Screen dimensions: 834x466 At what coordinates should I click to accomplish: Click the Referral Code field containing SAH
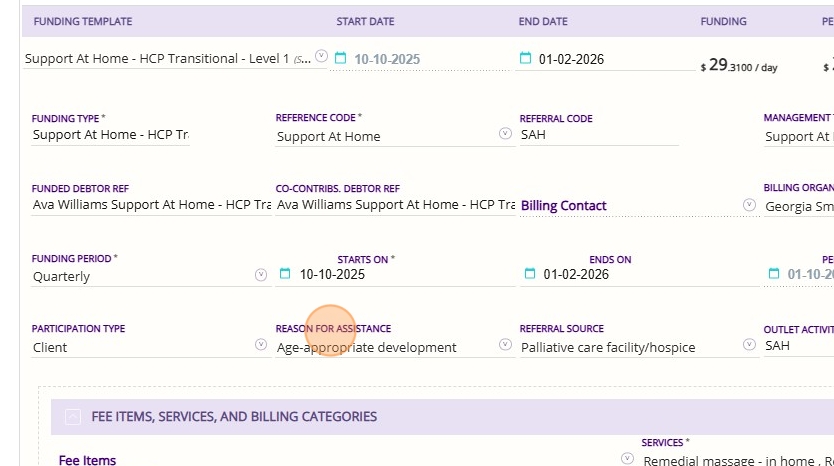598,135
